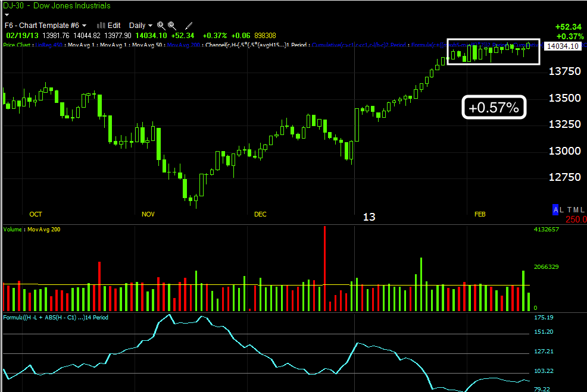Image resolution: width=587 pixels, height=392 pixels.
Task: Click the Price Chart legend label
Action: [x=17, y=45]
